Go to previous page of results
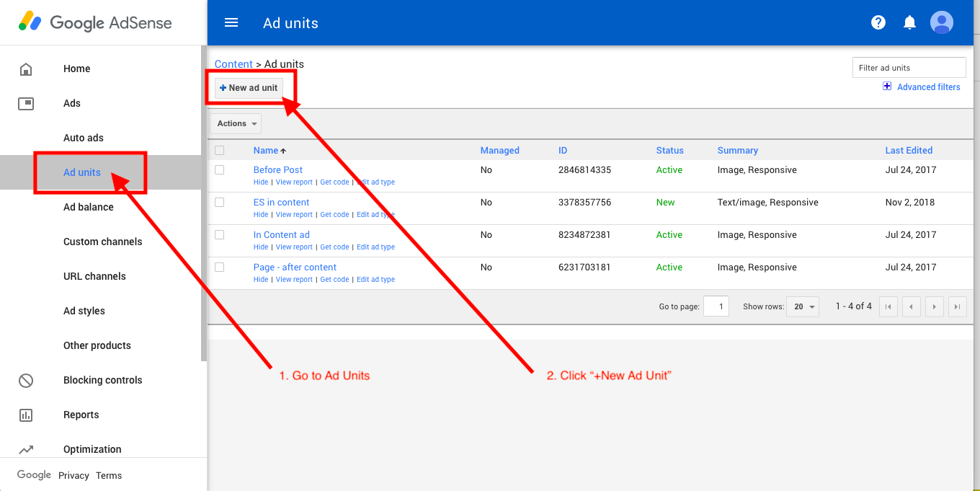The width and height of the screenshot is (980, 491). [x=911, y=306]
